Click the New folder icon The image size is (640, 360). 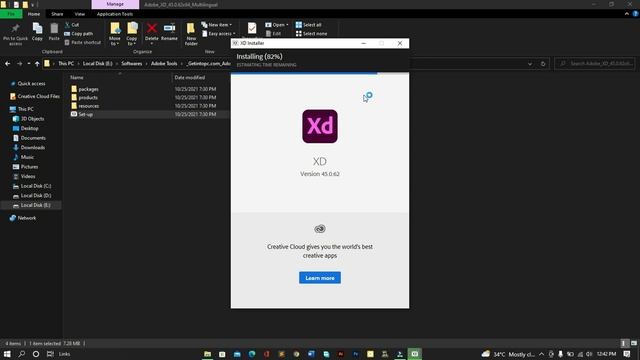pyautogui.click(x=191, y=29)
